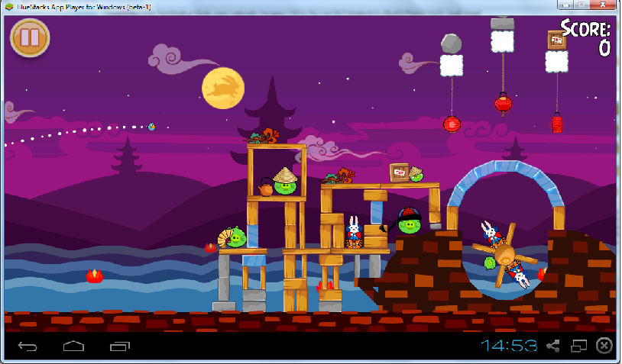This screenshot has width=622, height=364.
Task: Tap the Android back arrow icon
Action: 28,346
